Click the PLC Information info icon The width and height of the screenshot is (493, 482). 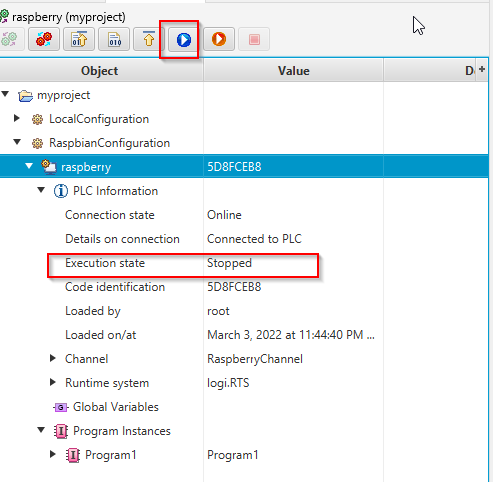tap(61, 191)
